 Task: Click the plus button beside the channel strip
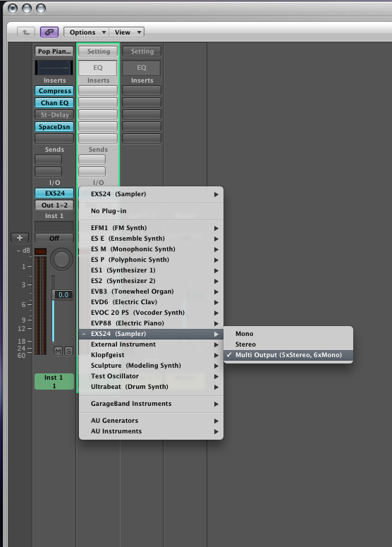pyautogui.click(x=20, y=238)
